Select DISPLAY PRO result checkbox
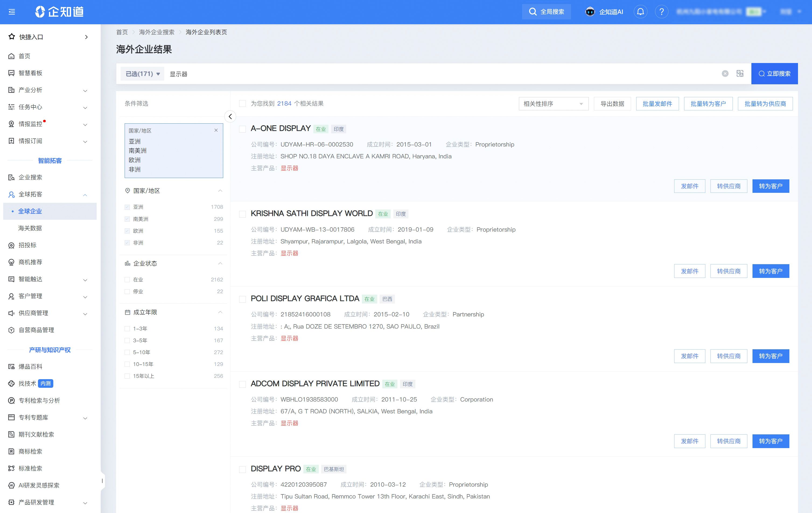 click(243, 469)
